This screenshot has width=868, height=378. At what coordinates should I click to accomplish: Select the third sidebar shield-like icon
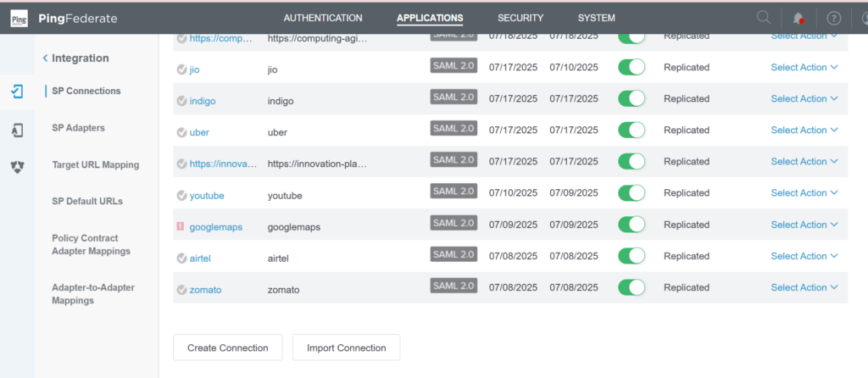pyautogui.click(x=17, y=167)
